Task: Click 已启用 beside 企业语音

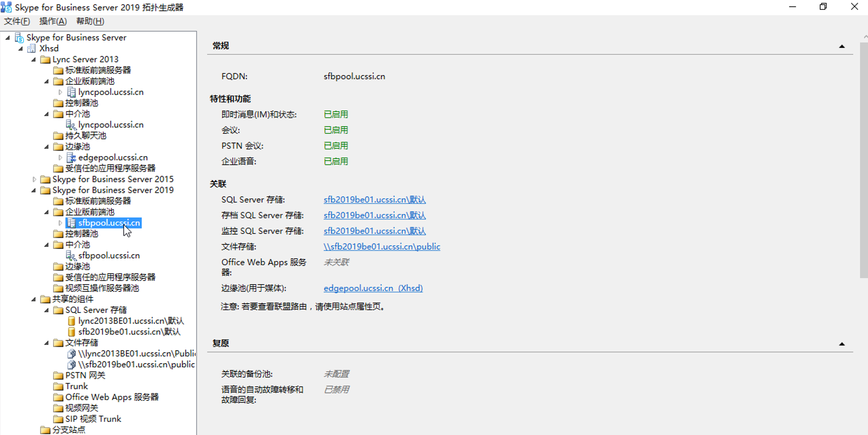Action: tap(336, 162)
